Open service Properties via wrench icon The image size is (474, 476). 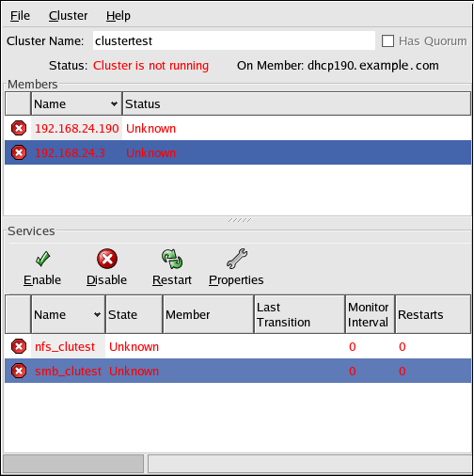pyautogui.click(x=237, y=259)
